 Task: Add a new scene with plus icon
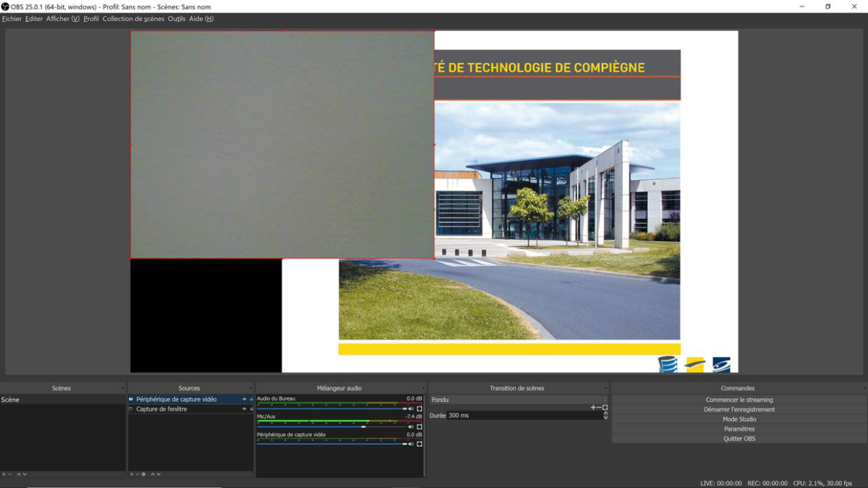point(4,474)
